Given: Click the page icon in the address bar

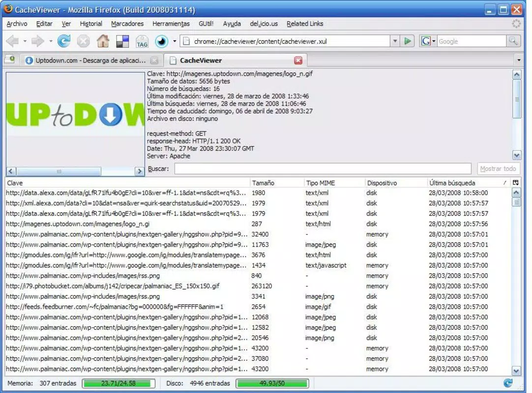Looking at the screenshot, I should point(186,41).
